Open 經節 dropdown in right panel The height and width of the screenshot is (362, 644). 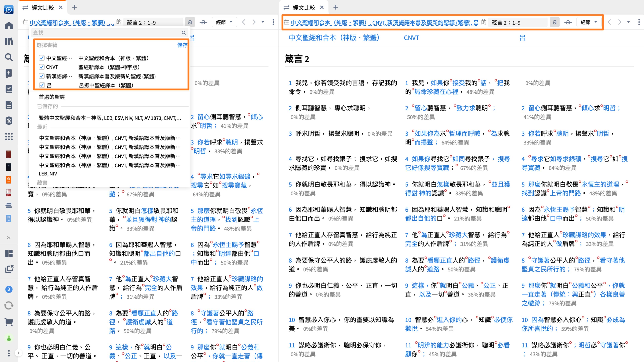(x=589, y=22)
